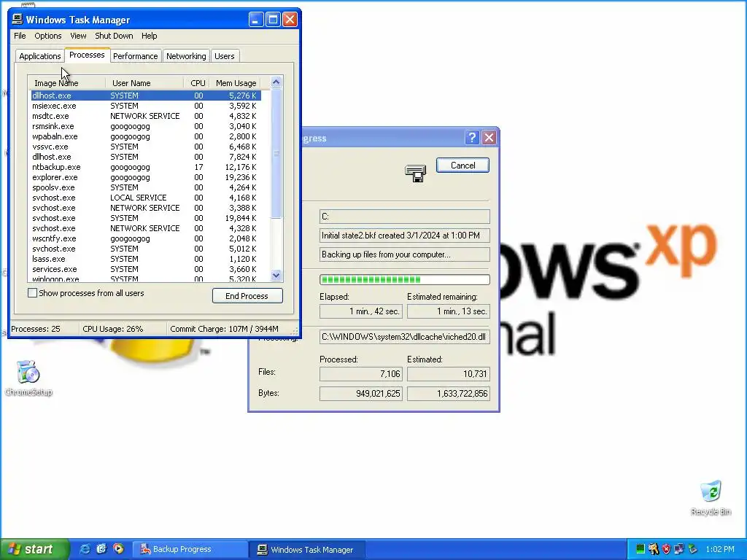Viewport: 747px width, 560px height.
Task: Click Windows Task Manager taskbar button
Action: 307,549
